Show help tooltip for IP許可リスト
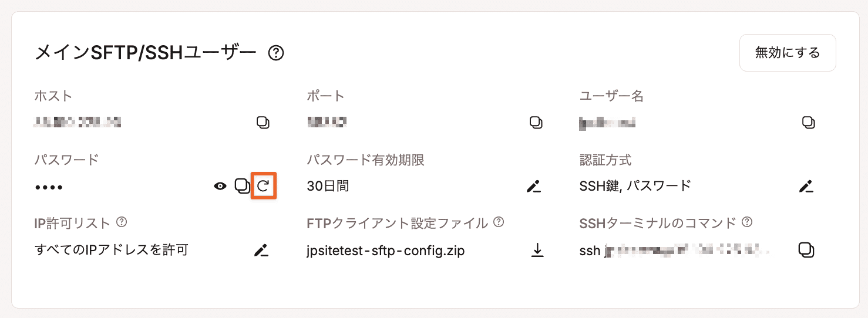The height and width of the screenshot is (318, 868). 122,222
